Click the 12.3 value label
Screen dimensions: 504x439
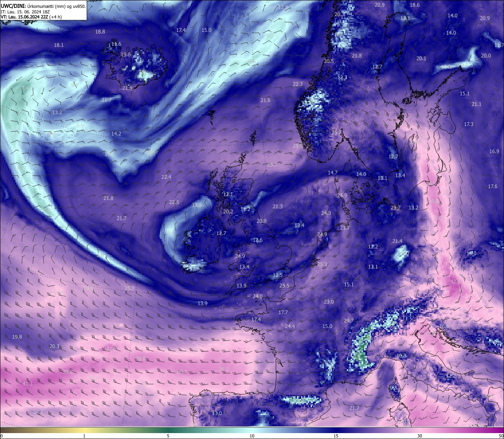click(342, 77)
